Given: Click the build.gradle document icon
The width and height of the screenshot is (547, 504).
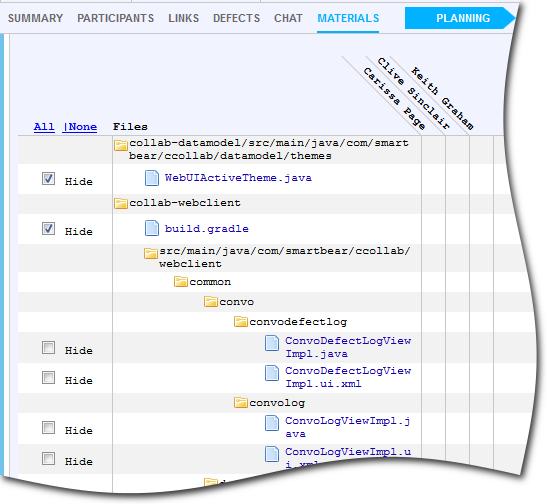Looking at the screenshot, I should point(152,228).
